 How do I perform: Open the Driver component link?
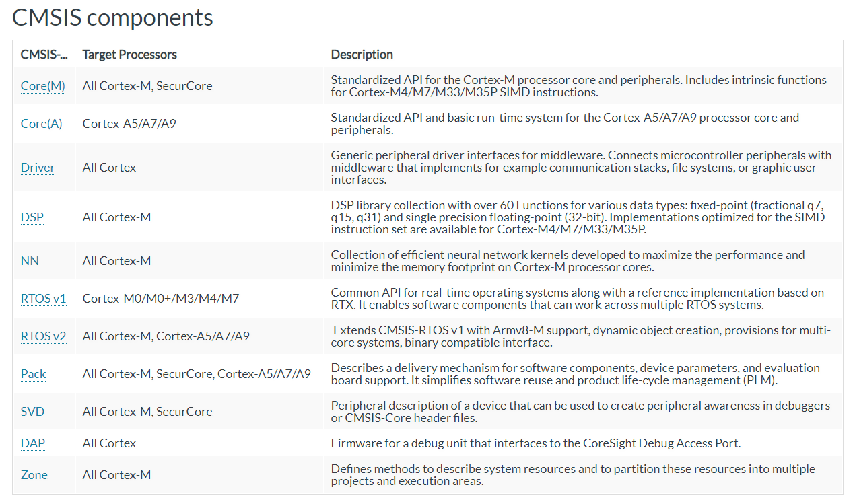point(37,167)
